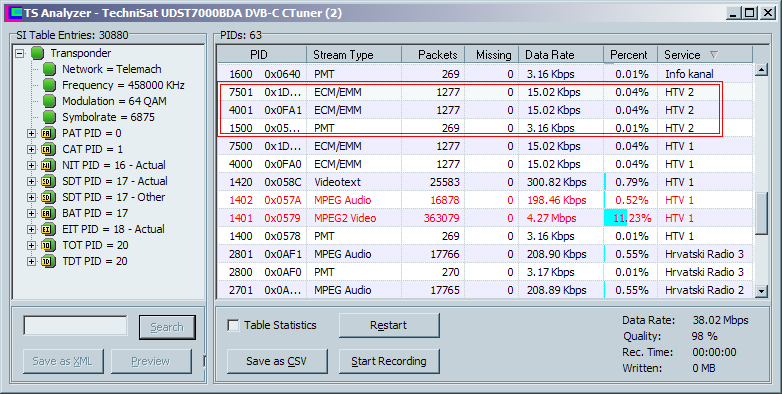The width and height of the screenshot is (782, 394).
Task: Click the PID list scrollbar up arrow
Action: [x=761, y=70]
